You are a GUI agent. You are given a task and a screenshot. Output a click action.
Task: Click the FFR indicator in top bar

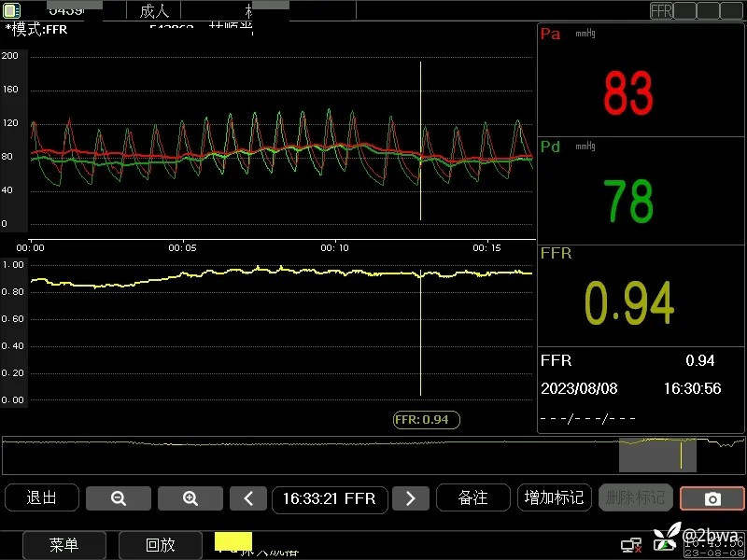click(661, 11)
